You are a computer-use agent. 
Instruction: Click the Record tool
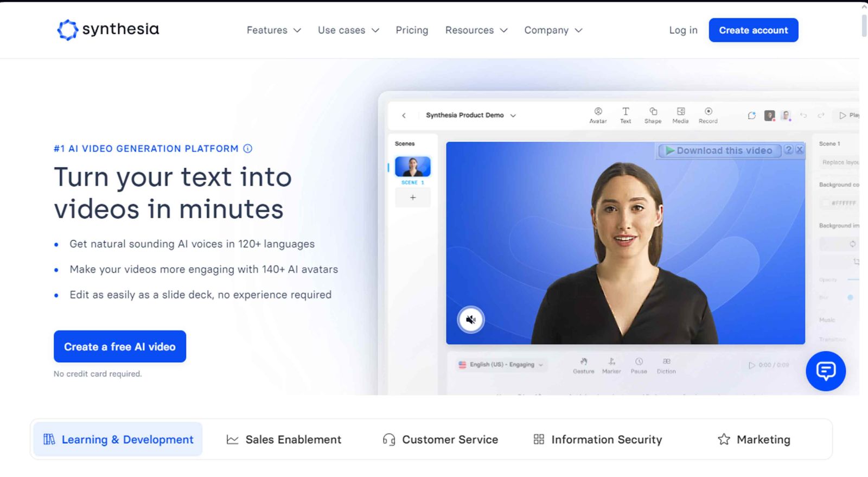708,116
